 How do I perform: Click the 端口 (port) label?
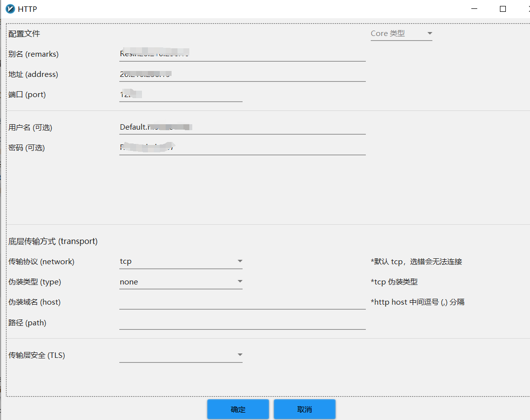(x=27, y=95)
